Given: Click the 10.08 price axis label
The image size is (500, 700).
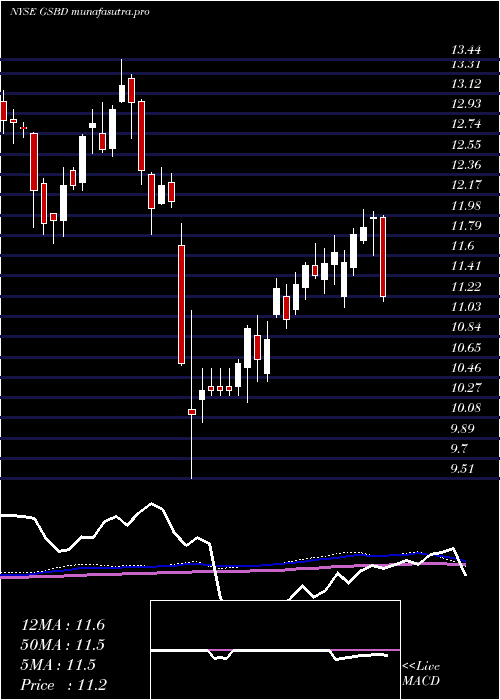Looking at the screenshot, I should [466, 408].
